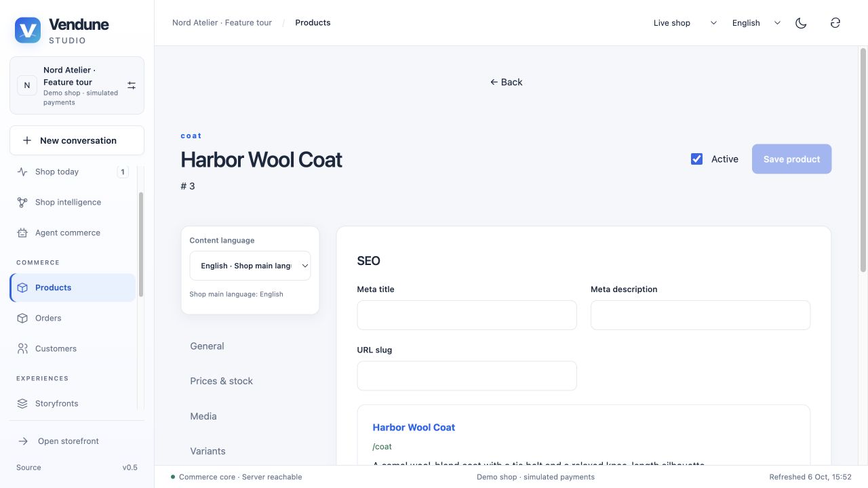
Task: Click the refresh icon in top bar
Action: tap(835, 23)
